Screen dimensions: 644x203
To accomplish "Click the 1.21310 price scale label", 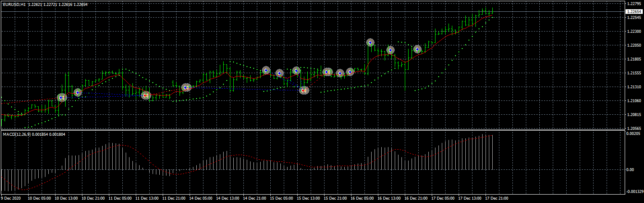I will pyautogui.click(x=633, y=87).
